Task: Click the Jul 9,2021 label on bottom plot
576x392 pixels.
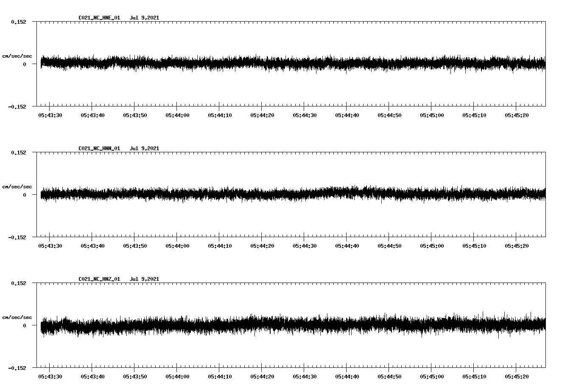Action: [x=145, y=279]
